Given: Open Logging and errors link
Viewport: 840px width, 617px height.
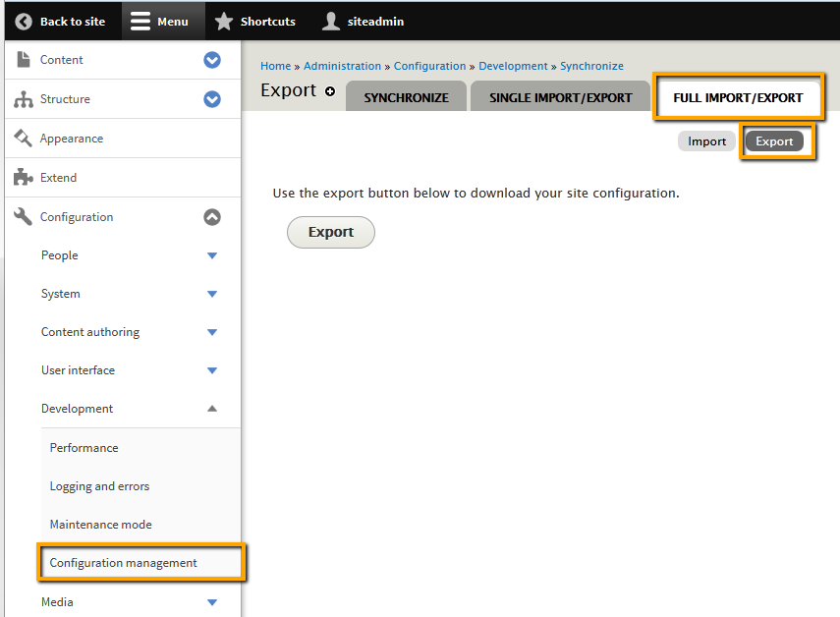Looking at the screenshot, I should tap(99, 486).
